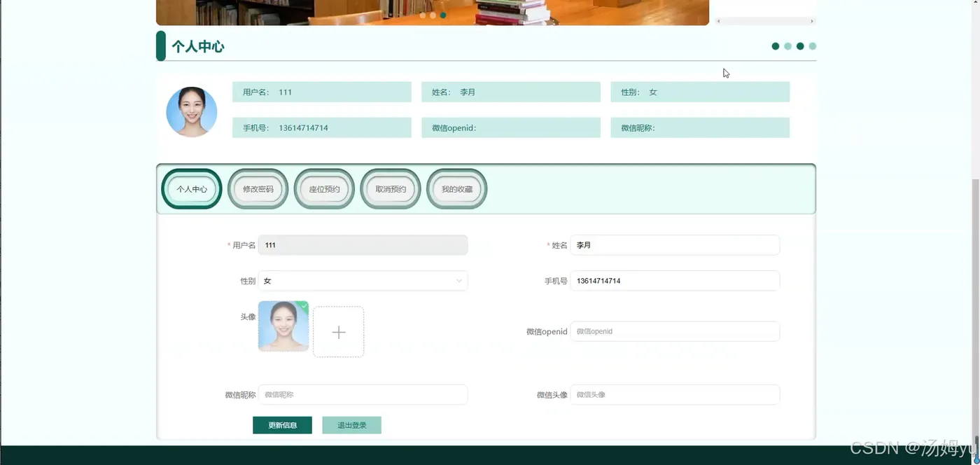Click the disabled 用户名 field
The width and height of the screenshot is (980, 465).
coord(363,245)
